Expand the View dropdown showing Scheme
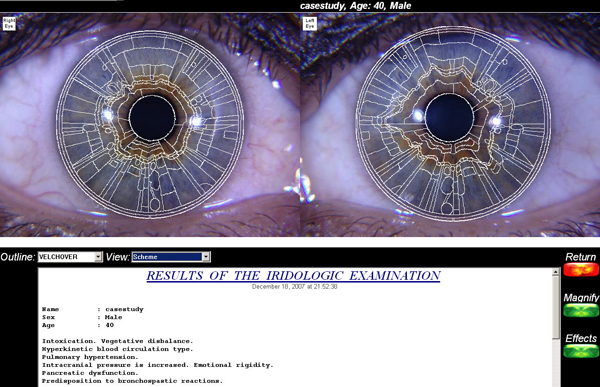600x387 pixels. click(x=171, y=257)
